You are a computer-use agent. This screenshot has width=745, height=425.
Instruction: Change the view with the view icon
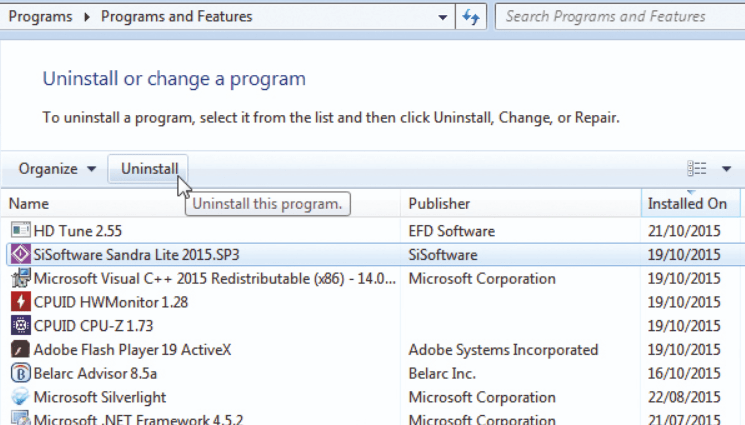coord(697,168)
